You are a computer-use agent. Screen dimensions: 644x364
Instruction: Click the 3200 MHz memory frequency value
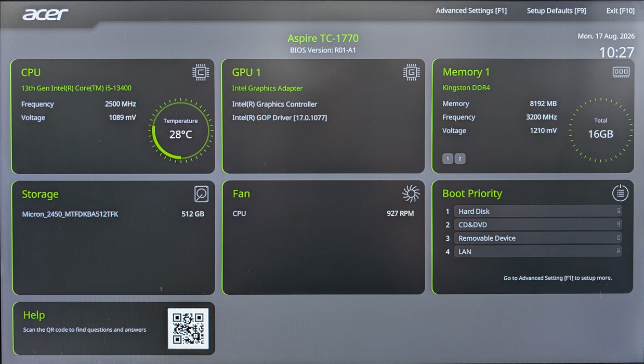click(541, 117)
